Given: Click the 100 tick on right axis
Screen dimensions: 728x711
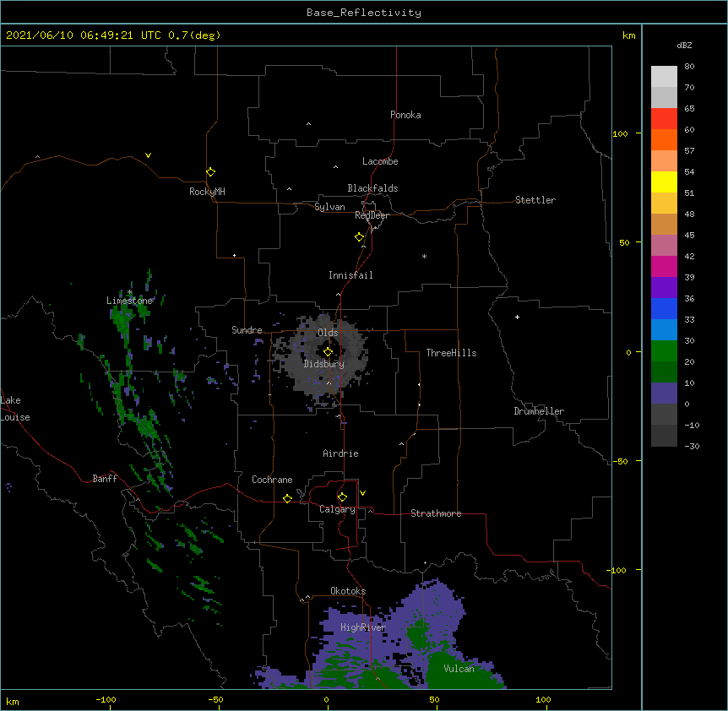Looking at the screenshot, I should [x=620, y=133].
